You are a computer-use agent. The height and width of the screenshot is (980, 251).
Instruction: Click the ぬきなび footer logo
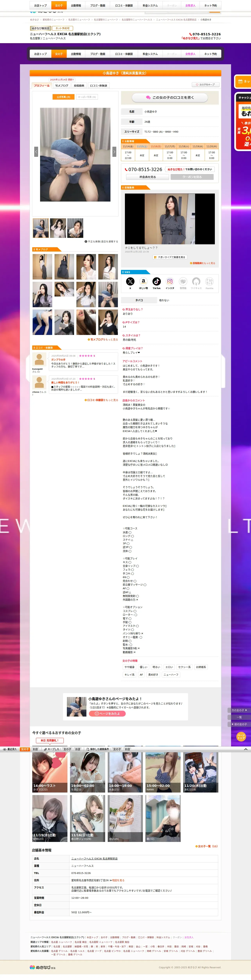pos(43,968)
